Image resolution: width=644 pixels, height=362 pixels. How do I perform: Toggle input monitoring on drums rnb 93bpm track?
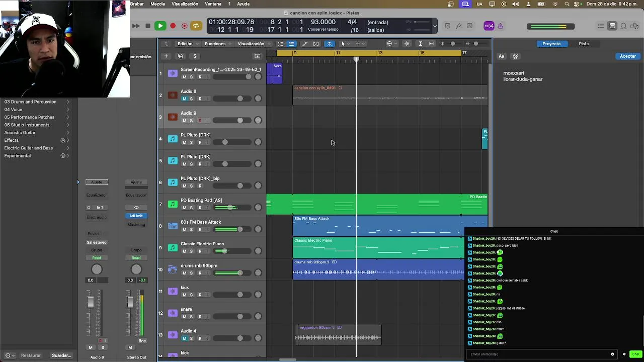pyautogui.click(x=207, y=273)
